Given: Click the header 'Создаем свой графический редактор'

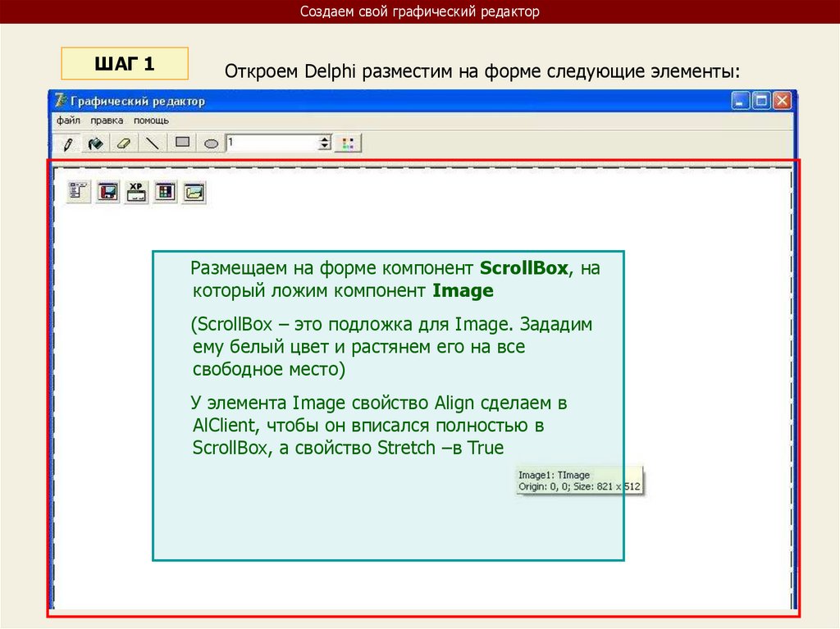Looking at the screenshot, I should click(x=419, y=11).
